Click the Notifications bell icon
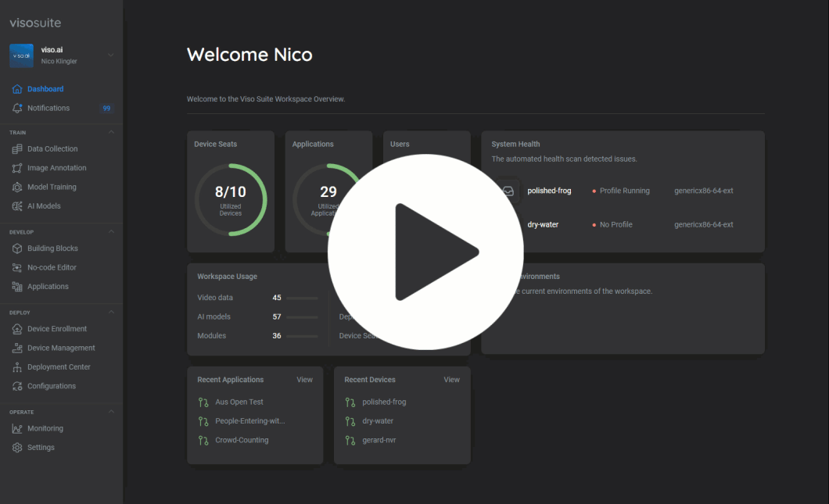The width and height of the screenshot is (829, 504). [17, 108]
